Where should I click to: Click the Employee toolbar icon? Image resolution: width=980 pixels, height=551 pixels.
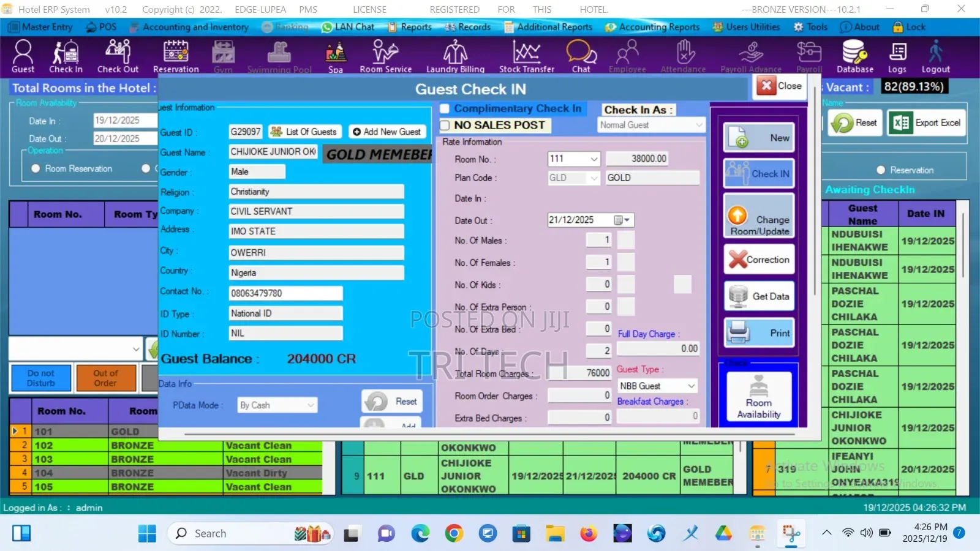point(627,56)
